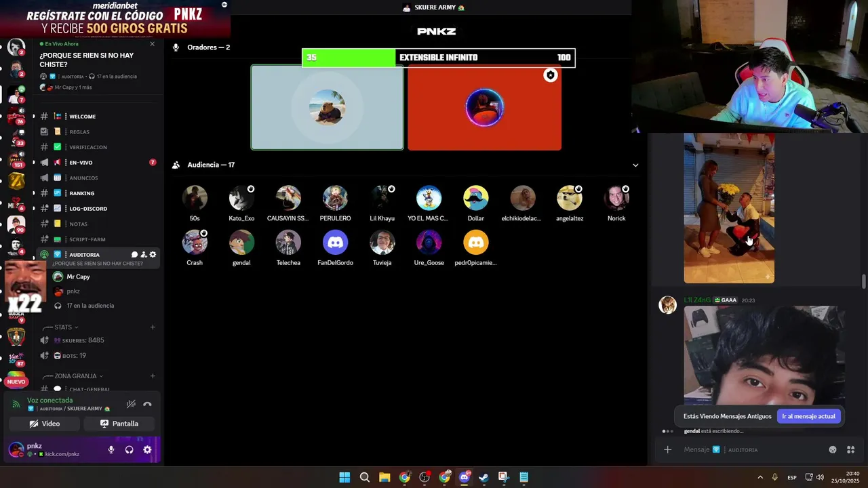Open BOTS: 19 voice channel
The image size is (868, 488).
pos(98,356)
